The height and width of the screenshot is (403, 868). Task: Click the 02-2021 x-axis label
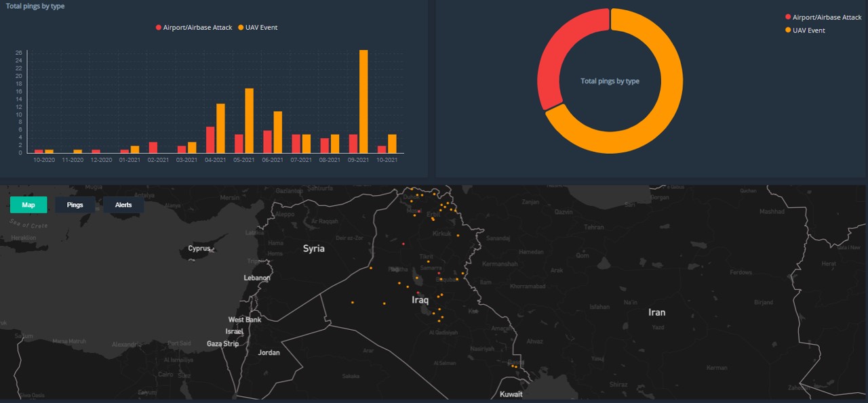click(x=158, y=159)
